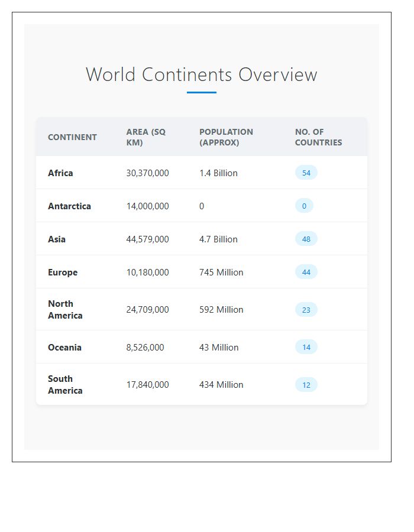Viewport: 414px width, 532px height.
Task: Click Africa's area value 30,370,000
Action: click(148, 173)
